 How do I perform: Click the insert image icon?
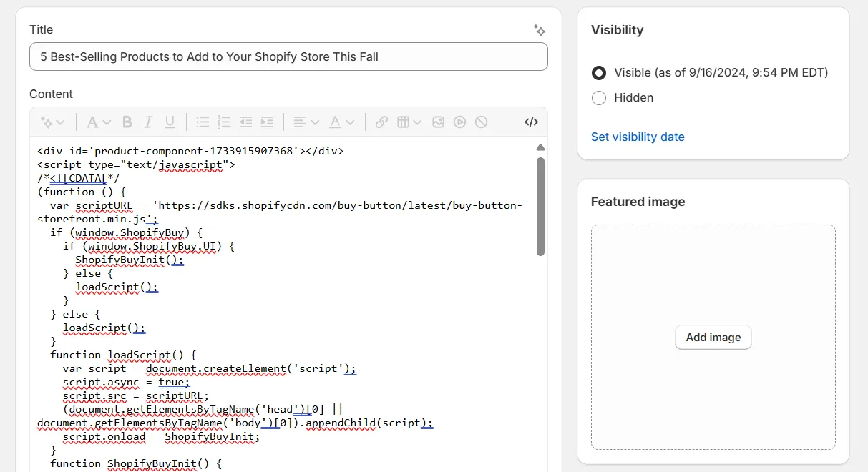[438, 122]
